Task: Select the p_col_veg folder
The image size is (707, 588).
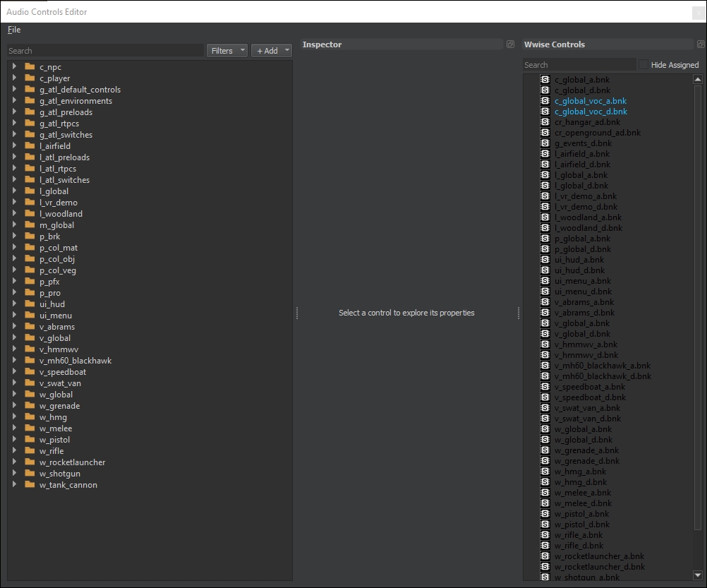Action: (x=58, y=270)
